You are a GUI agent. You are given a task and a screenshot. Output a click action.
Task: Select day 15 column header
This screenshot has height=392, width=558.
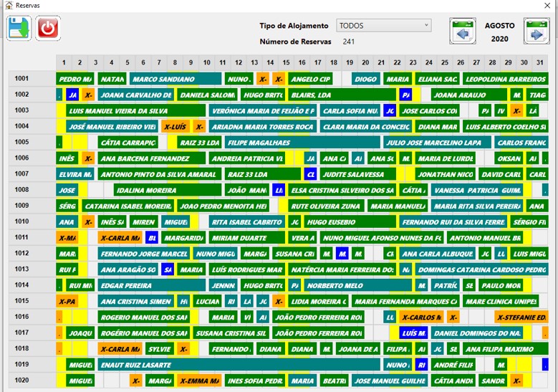pos(286,62)
